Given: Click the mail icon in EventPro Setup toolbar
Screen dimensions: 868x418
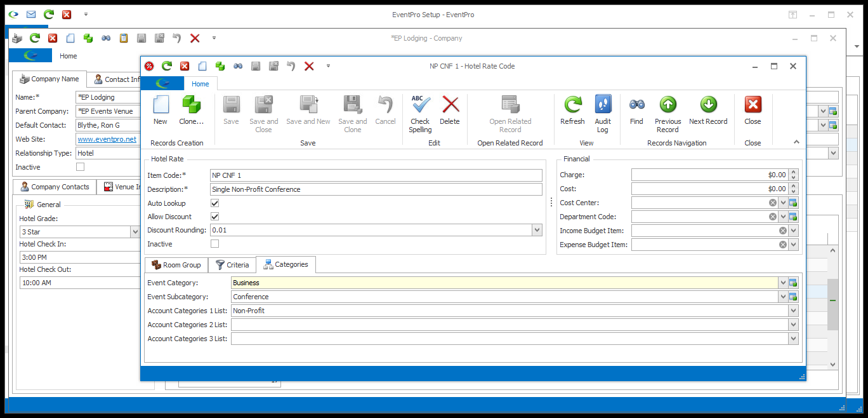Looking at the screenshot, I should coord(31,15).
